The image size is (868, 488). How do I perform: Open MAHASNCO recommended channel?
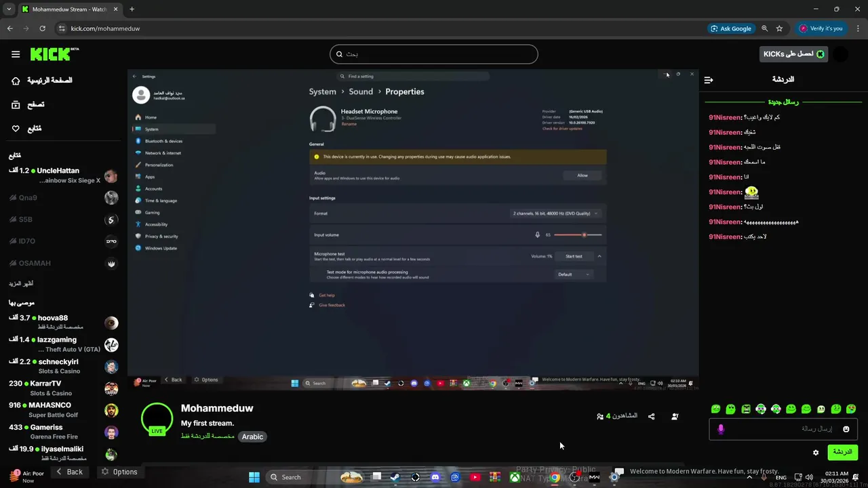[x=64, y=410]
